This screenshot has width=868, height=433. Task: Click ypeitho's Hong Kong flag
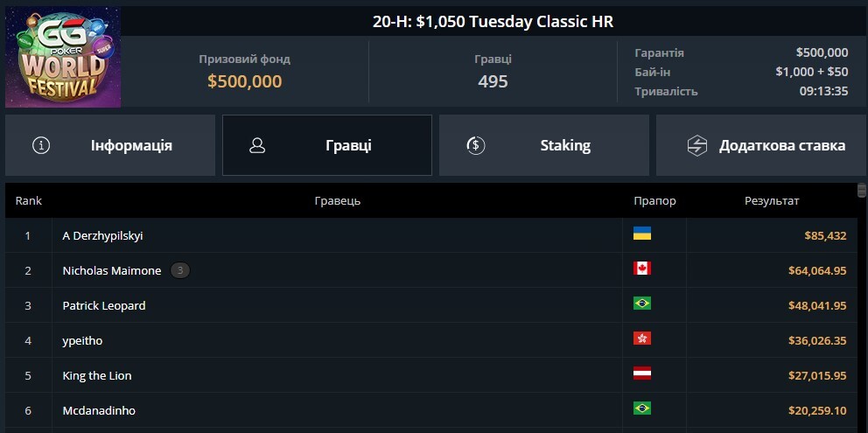pos(642,339)
